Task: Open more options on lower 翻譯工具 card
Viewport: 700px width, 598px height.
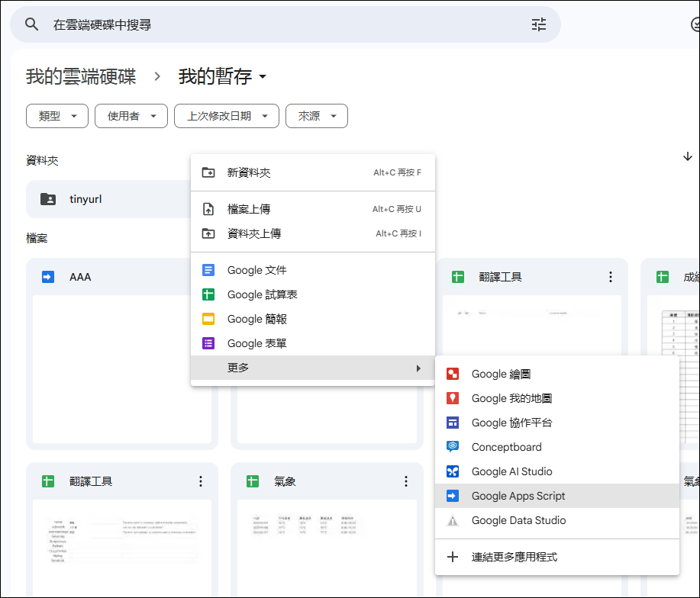Action: (201, 481)
